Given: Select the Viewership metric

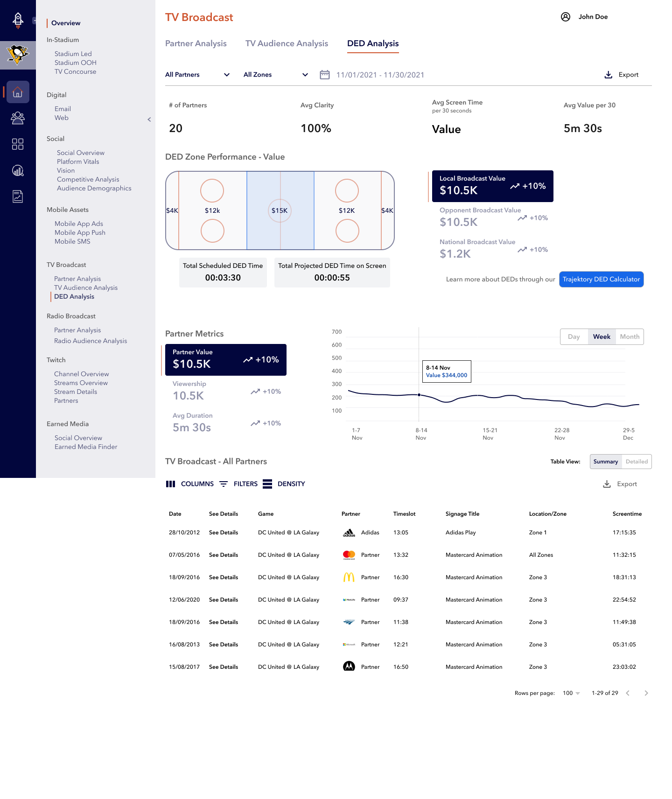Looking at the screenshot, I should pos(227,391).
